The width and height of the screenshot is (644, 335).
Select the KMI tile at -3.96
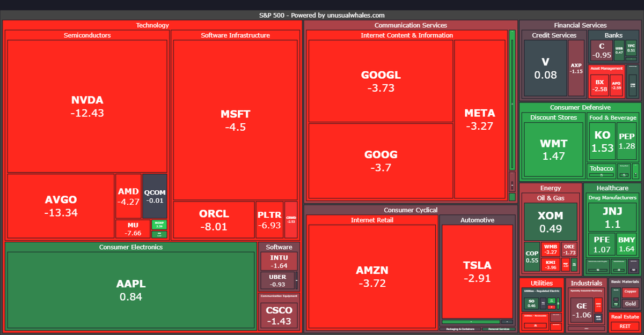click(x=551, y=264)
